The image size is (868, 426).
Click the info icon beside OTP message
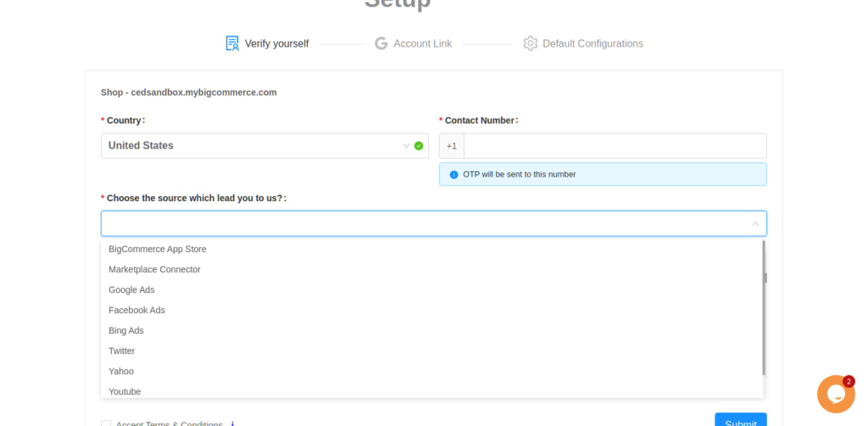pyautogui.click(x=454, y=175)
